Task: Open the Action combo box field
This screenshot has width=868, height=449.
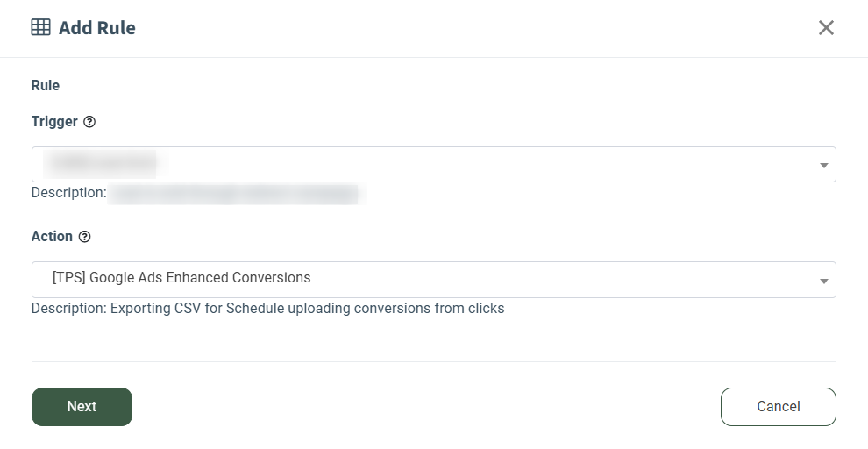Action: tap(433, 280)
